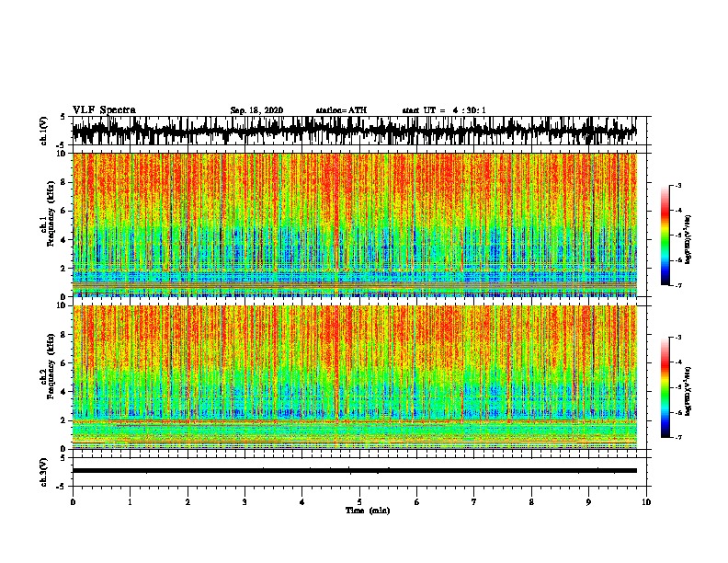Select the "start UT = 4:30:1" text
Image resolution: width=728 pixels, height=563 pixels.
point(444,110)
